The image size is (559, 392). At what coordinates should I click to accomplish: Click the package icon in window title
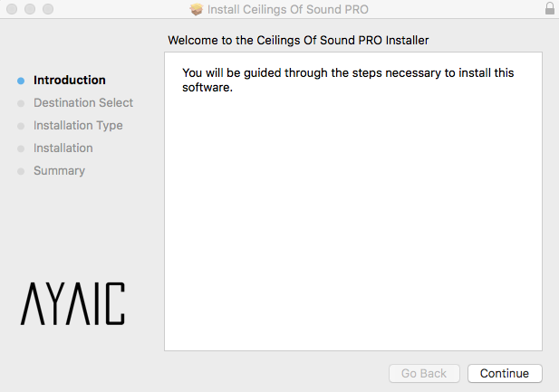(x=197, y=10)
